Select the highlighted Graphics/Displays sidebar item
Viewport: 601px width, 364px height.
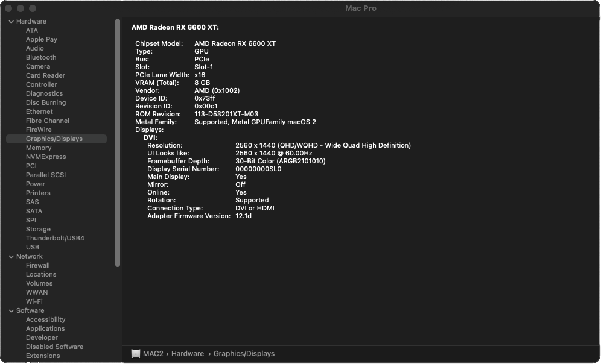56,139
